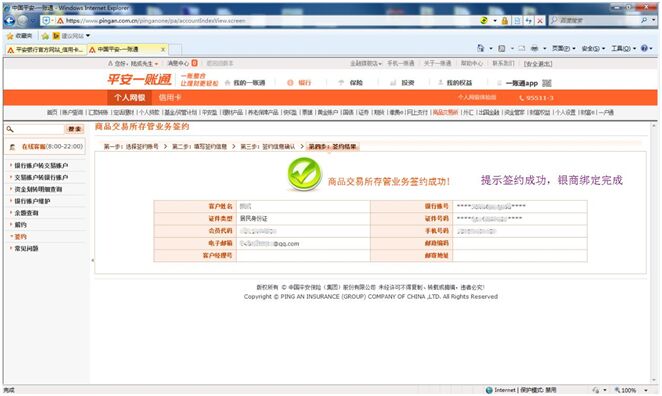The image size is (662, 396).
Task: Open the 网上支付 menu item
Action: pyautogui.click(x=417, y=112)
